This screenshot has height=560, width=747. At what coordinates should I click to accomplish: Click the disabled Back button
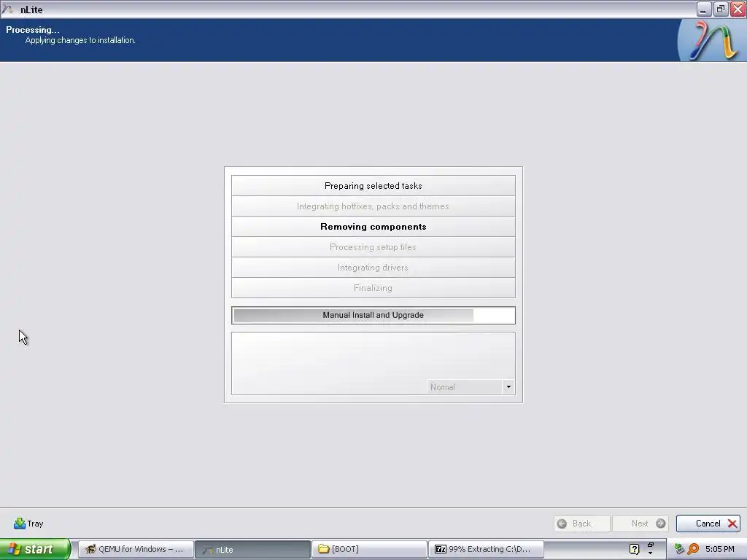[581, 524]
